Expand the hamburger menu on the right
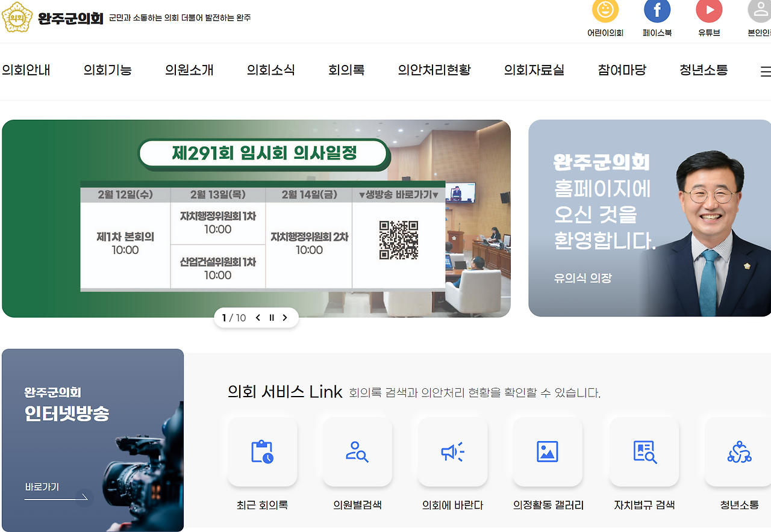This screenshot has height=532, width=771. pos(766,70)
